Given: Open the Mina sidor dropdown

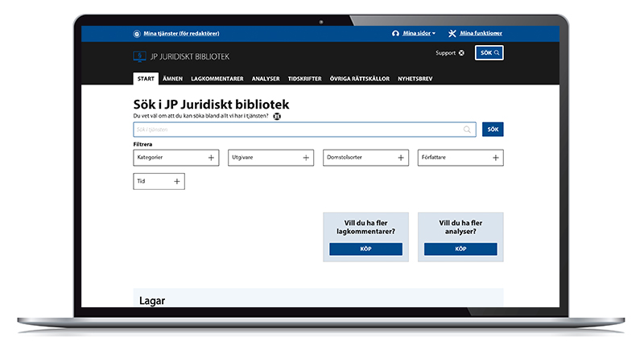Looking at the screenshot, I should (x=419, y=33).
